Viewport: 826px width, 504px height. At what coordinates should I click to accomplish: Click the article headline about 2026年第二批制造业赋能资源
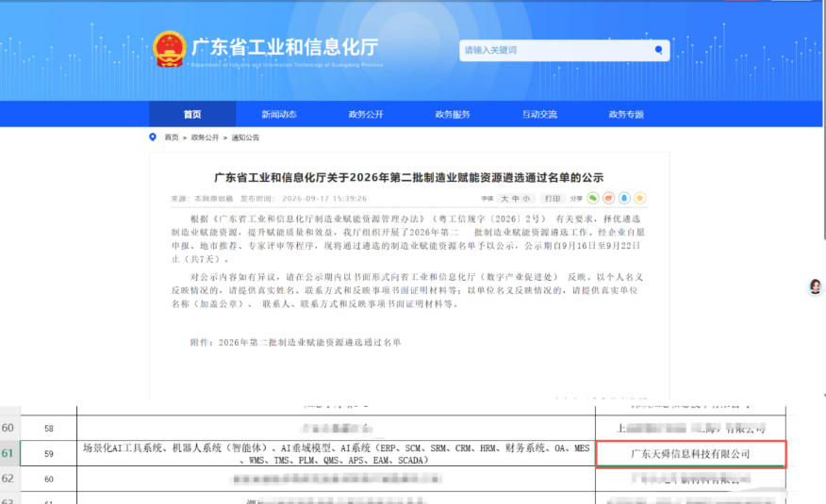click(x=409, y=177)
